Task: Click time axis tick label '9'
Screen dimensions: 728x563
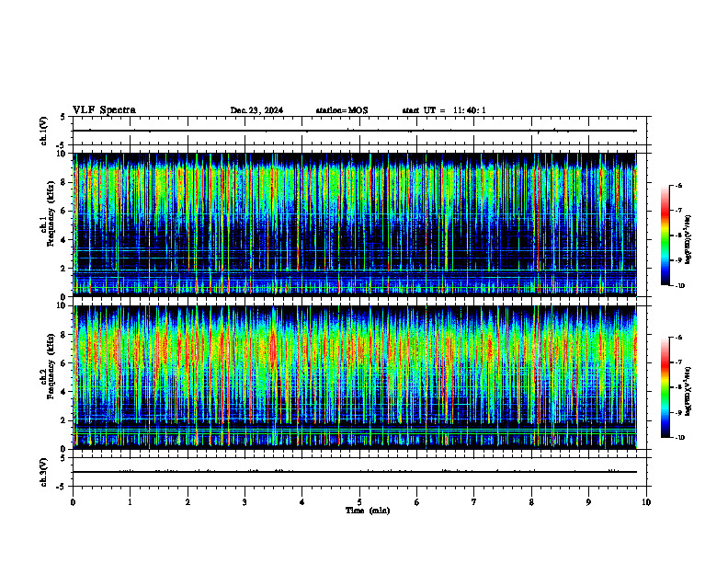Action: 588,502
